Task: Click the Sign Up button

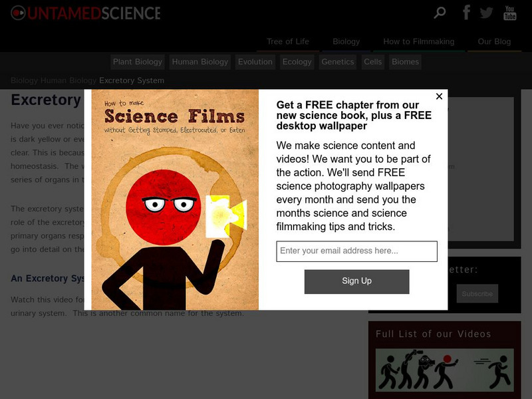Action: coord(356,281)
